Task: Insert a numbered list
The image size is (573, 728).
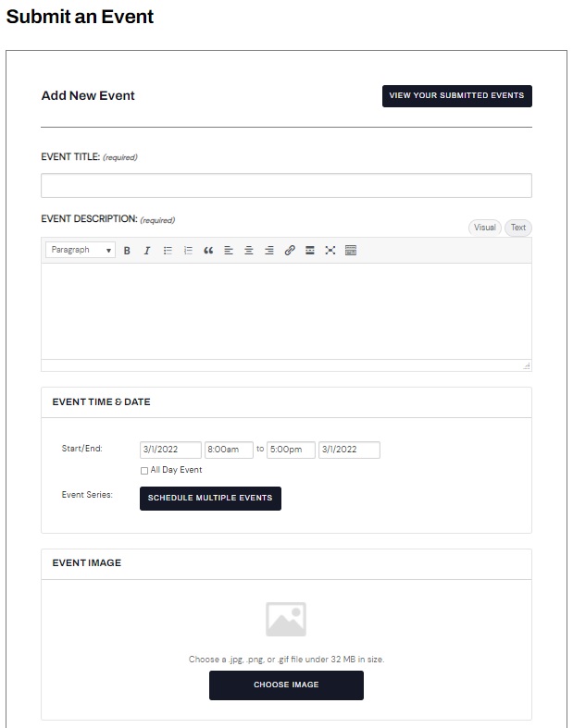Action: [x=188, y=251]
